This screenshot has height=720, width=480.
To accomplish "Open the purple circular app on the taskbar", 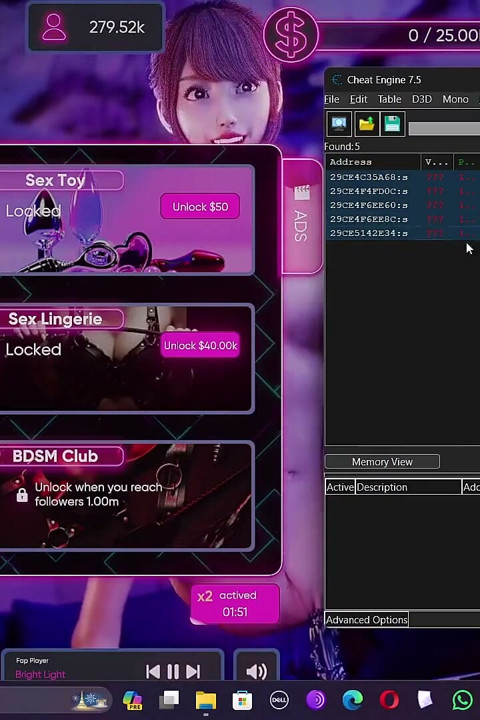I will pos(316,700).
